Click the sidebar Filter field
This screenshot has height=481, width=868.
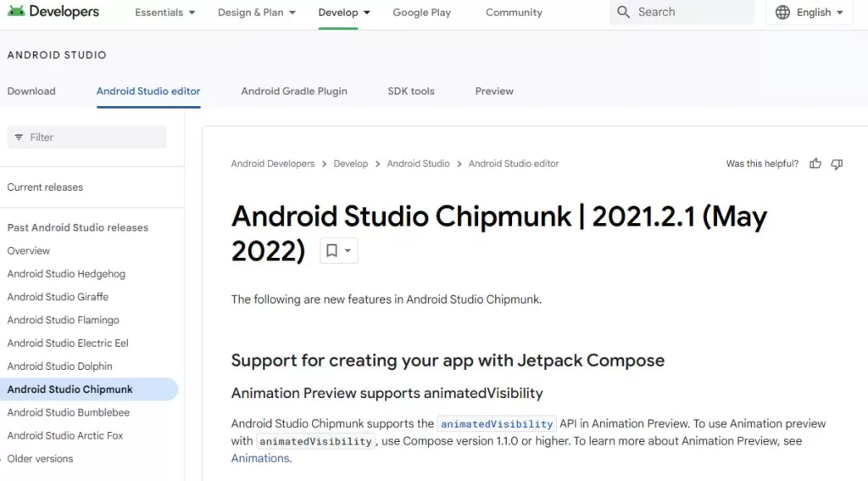pos(87,137)
